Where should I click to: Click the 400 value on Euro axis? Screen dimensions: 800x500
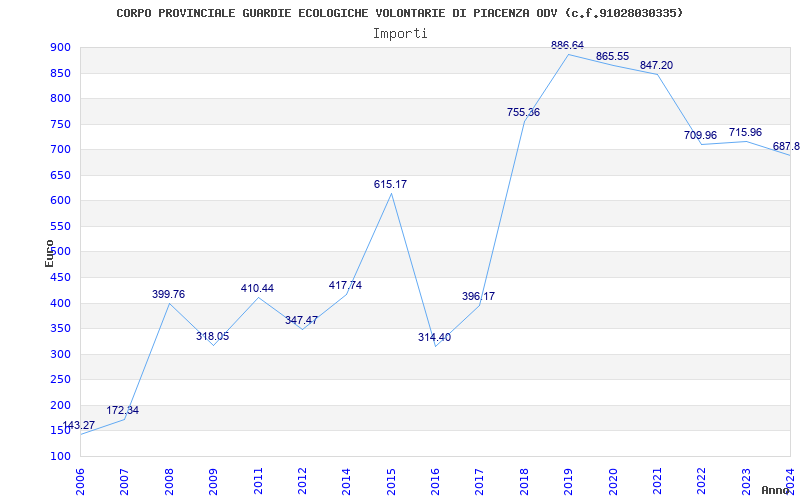(60, 303)
